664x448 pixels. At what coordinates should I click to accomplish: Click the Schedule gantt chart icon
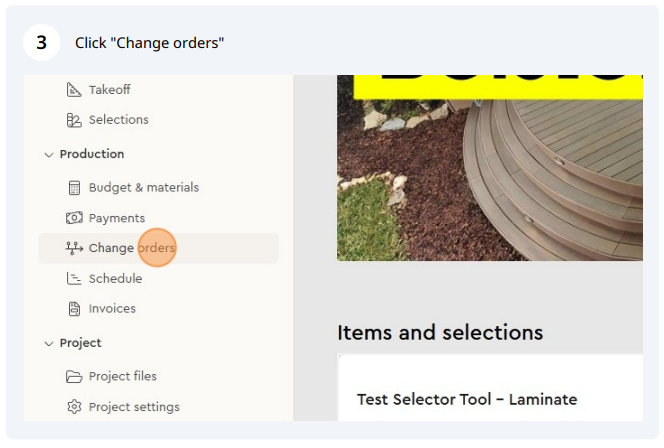click(74, 279)
